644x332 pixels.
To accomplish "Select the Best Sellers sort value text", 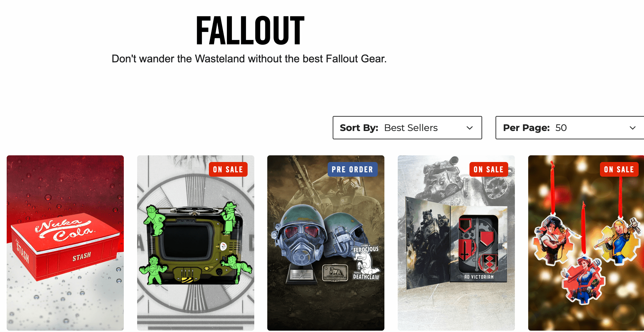I will (x=411, y=128).
